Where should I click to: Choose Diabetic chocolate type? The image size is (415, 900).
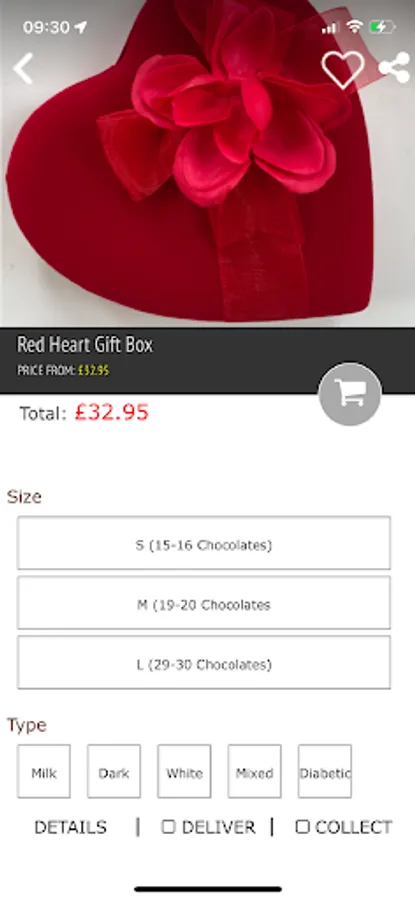pyautogui.click(x=325, y=771)
